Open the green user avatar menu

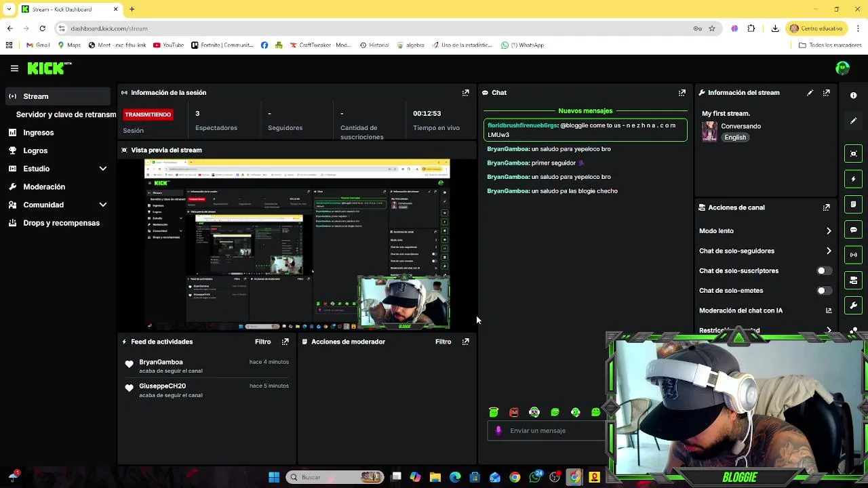[x=843, y=68]
